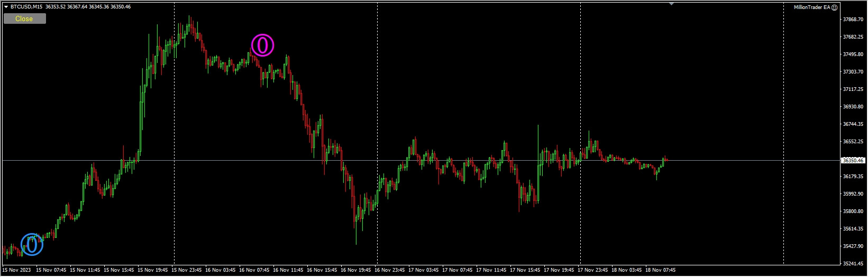Click time label 16 Nov 15:45
The height and width of the screenshot is (277, 868).
coord(322,270)
